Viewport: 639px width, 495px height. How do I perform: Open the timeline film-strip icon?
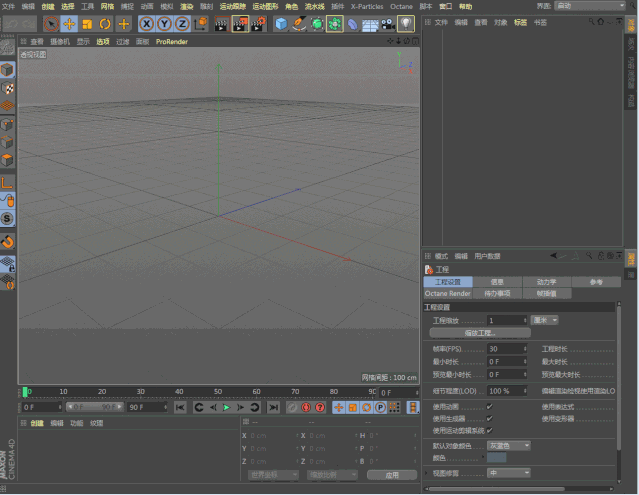click(x=413, y=407)
